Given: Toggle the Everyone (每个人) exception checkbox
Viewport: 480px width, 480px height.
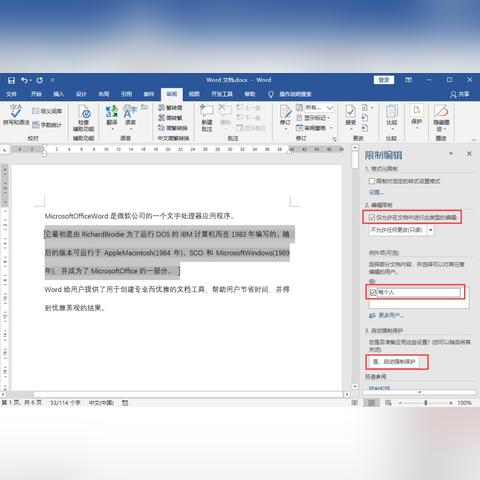Looking at the screenshot, I should point(373,293).
